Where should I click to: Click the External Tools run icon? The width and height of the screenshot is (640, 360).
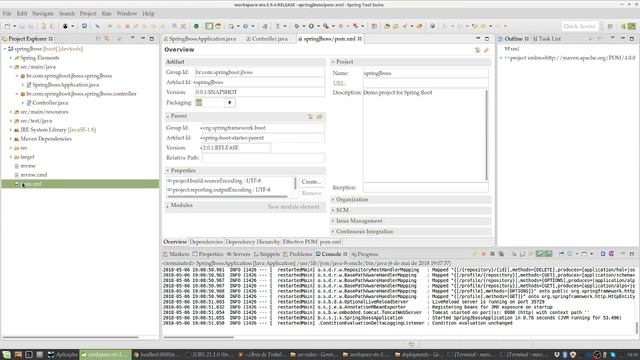click(326, 26)
